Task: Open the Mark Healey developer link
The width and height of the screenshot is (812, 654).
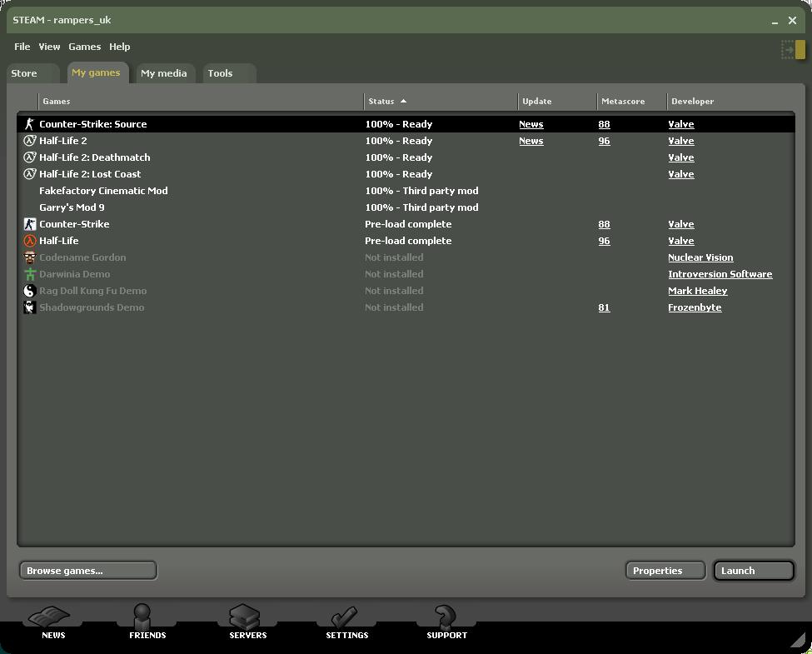Action: click(698, 291)
